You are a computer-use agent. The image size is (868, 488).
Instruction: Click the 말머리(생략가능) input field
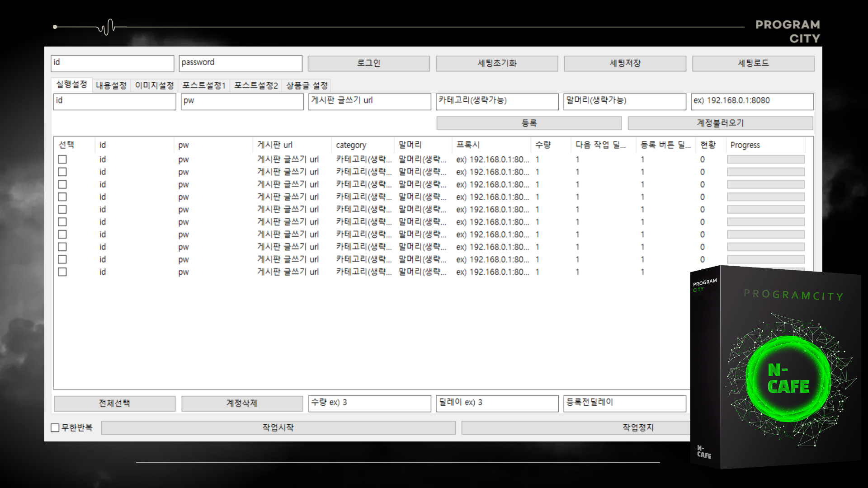coord(625,101)
